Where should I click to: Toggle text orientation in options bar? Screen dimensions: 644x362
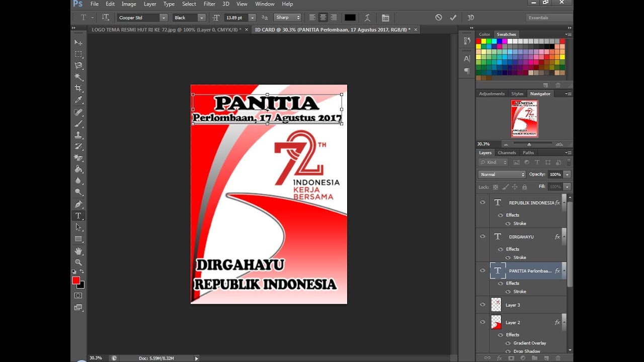click(x=106, y=18)
